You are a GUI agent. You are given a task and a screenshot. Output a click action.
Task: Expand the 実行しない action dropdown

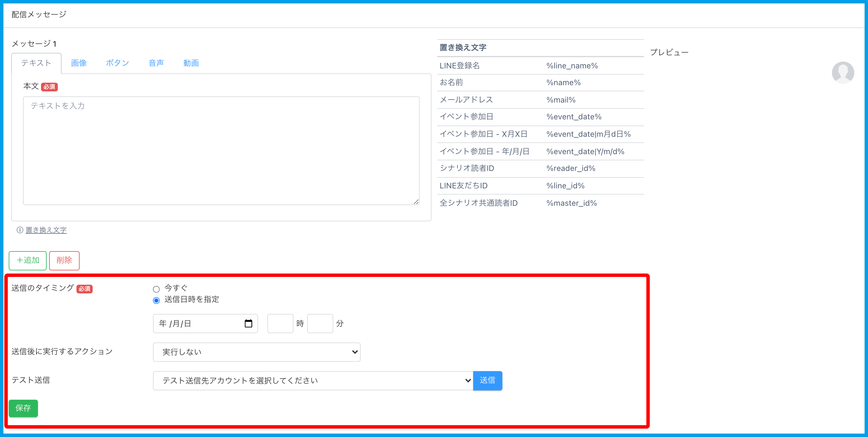256,352
